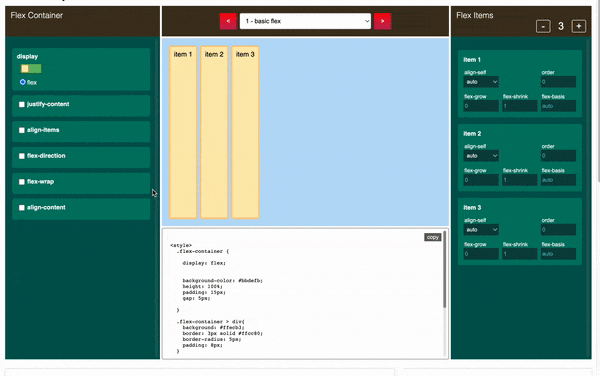
Task: Go to next example with right arrow button
Action: click(383, 21)
